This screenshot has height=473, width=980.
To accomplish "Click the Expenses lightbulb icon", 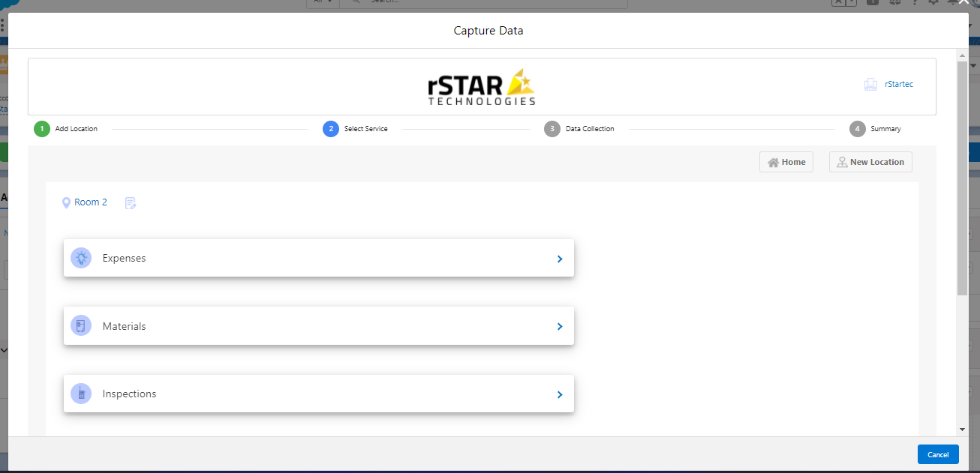I will 80,258.
